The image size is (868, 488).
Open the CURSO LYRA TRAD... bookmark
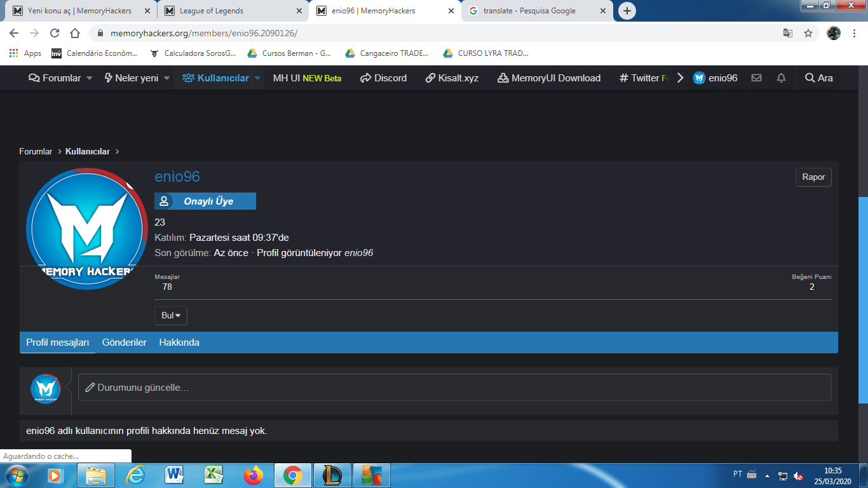(486, 53)
